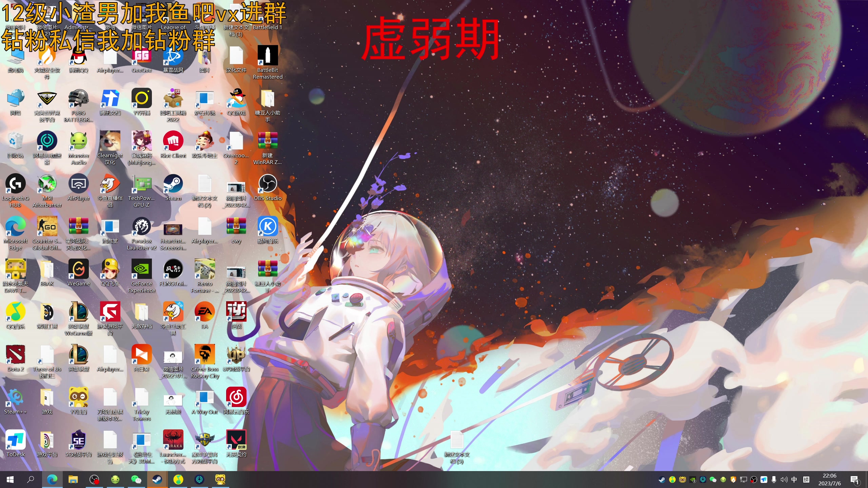Viewport: 868px width, 488px height.
Task: Switch to WeChat in the taskbar
Action: tap(136, 480)
